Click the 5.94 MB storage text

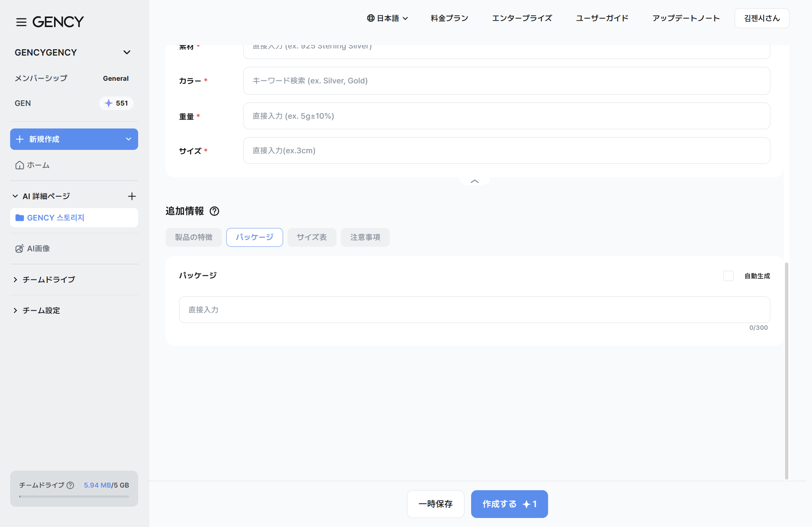(98, 485)
